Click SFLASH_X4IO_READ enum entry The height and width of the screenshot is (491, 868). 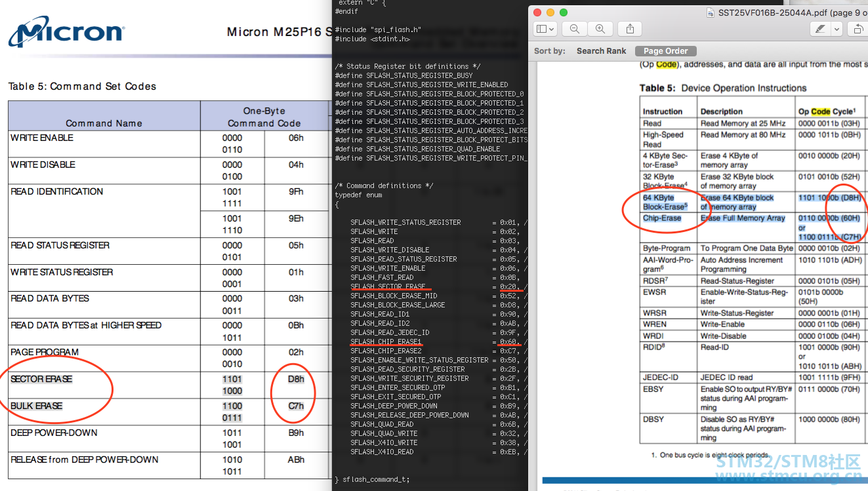tap(382, 452)
